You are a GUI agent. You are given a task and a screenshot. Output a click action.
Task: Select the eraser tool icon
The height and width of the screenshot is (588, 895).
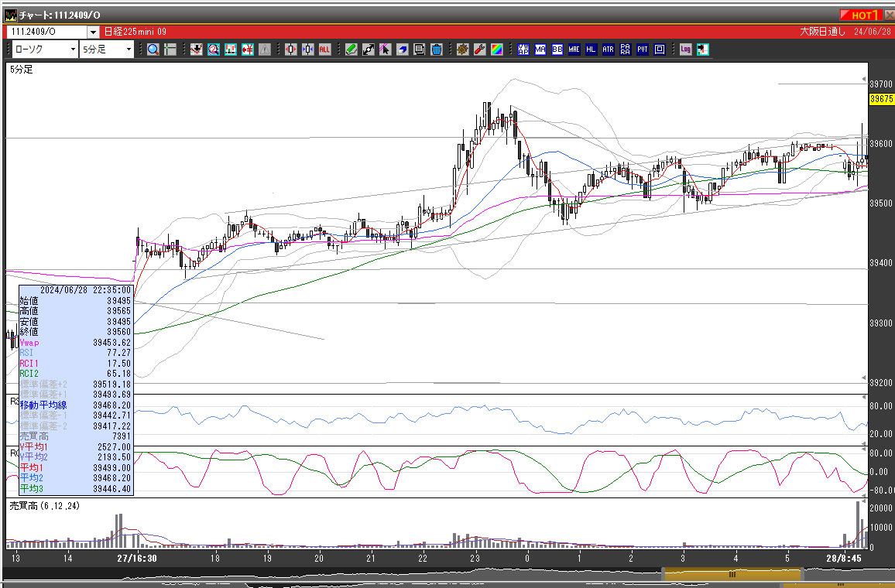pos(403,50)
